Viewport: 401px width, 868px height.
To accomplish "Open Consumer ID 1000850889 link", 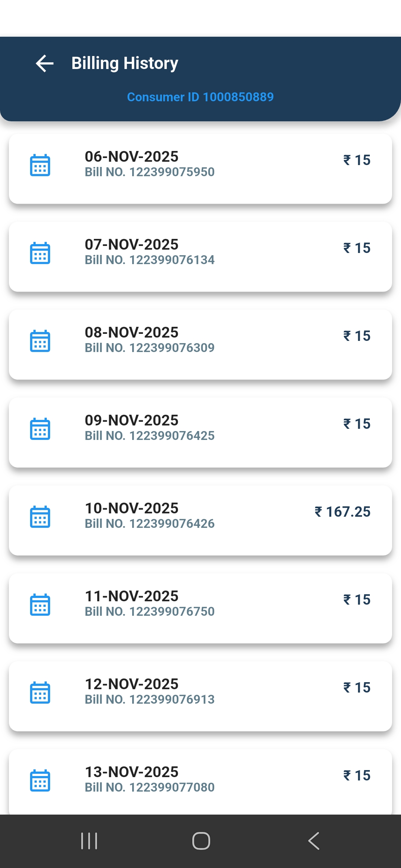I will point(200,97).
